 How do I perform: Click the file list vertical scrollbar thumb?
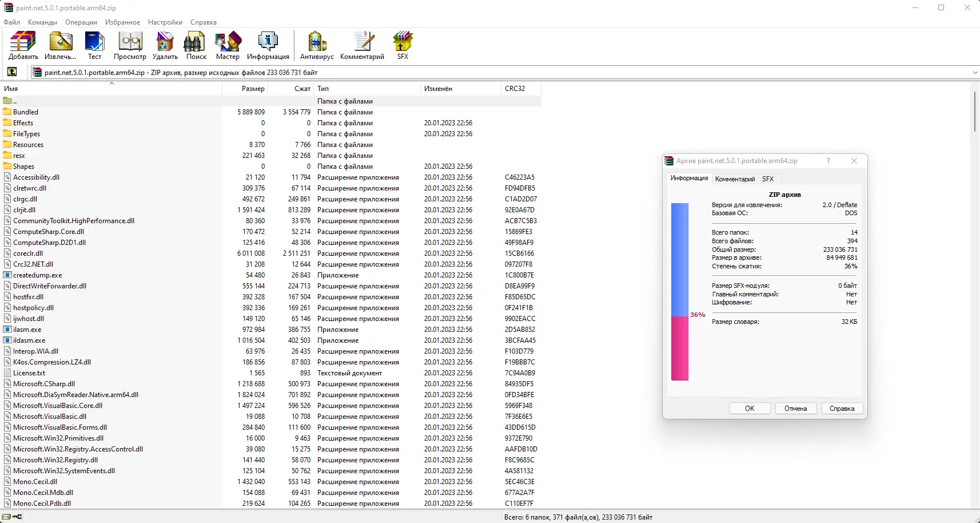point(974,112)
